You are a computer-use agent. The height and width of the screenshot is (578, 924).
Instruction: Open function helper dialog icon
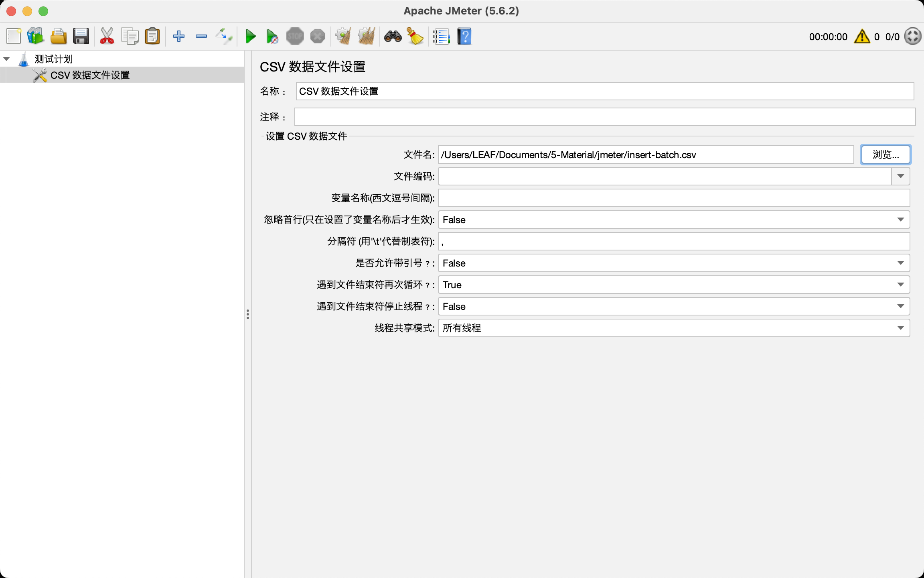point(441,37)
